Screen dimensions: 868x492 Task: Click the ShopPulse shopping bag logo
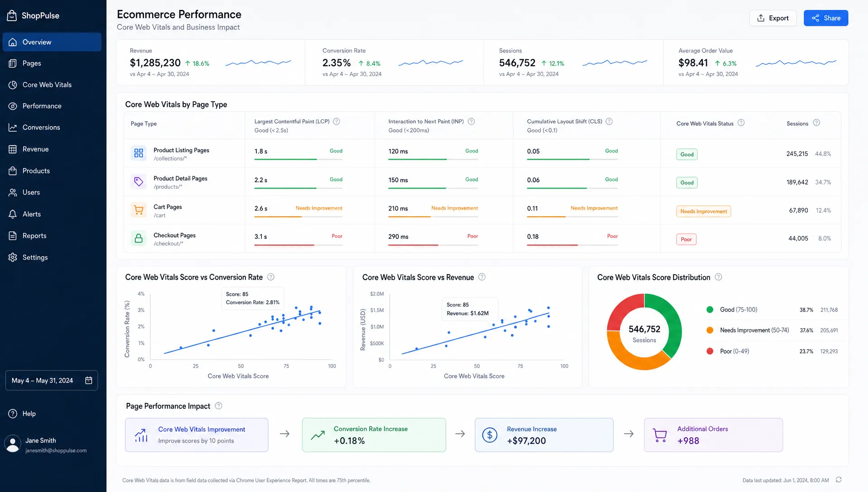[12, 15]
